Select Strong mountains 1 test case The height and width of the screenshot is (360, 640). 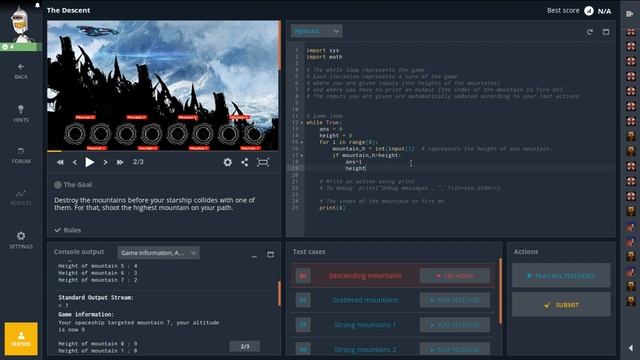tap(365, 325)
